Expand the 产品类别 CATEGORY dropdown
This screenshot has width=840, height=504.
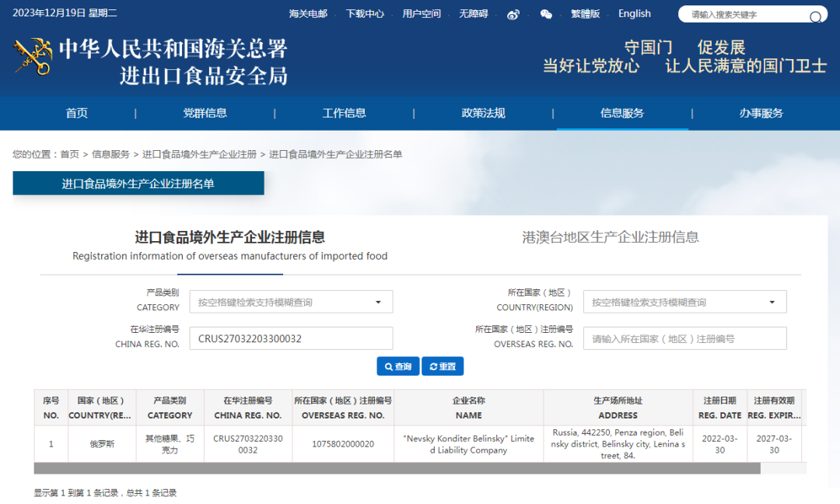291,302
